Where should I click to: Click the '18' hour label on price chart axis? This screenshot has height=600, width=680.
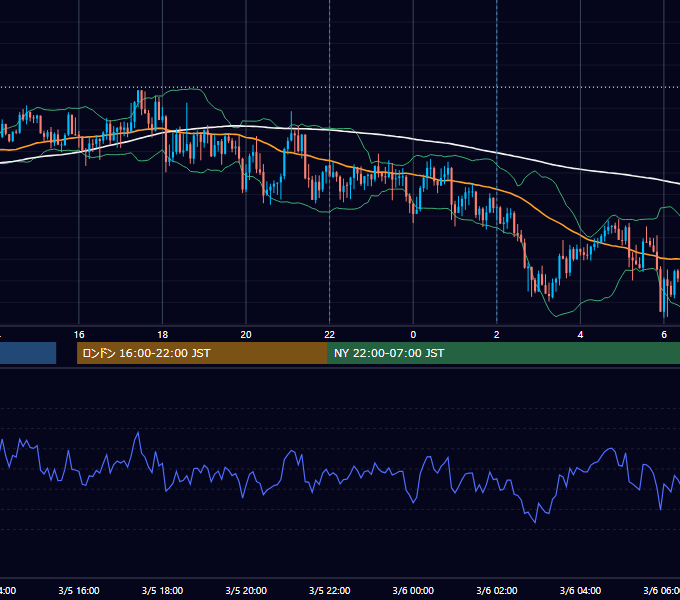[x=163, y=335]
